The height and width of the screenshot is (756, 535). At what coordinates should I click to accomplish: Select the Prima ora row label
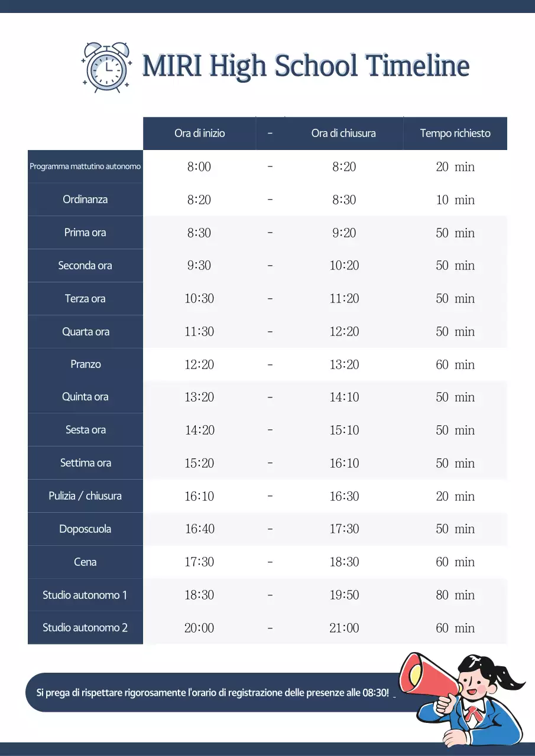click(85, 233)
